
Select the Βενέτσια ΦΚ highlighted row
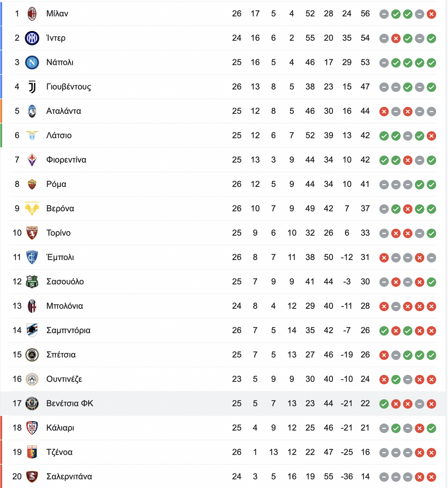224,404
